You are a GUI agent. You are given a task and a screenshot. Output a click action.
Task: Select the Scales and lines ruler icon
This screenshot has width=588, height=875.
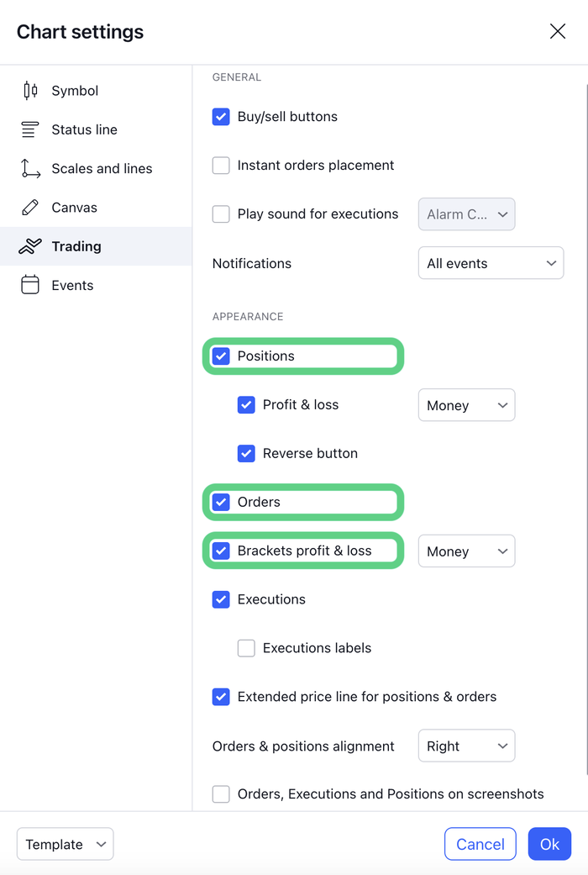[x=30, y=168]
